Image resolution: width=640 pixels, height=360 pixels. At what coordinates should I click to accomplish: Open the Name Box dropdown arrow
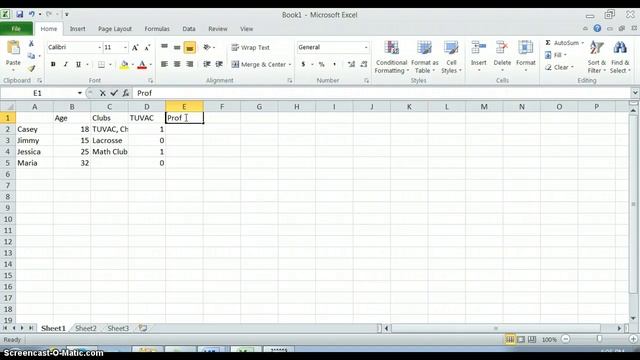[x=80, y=93]
